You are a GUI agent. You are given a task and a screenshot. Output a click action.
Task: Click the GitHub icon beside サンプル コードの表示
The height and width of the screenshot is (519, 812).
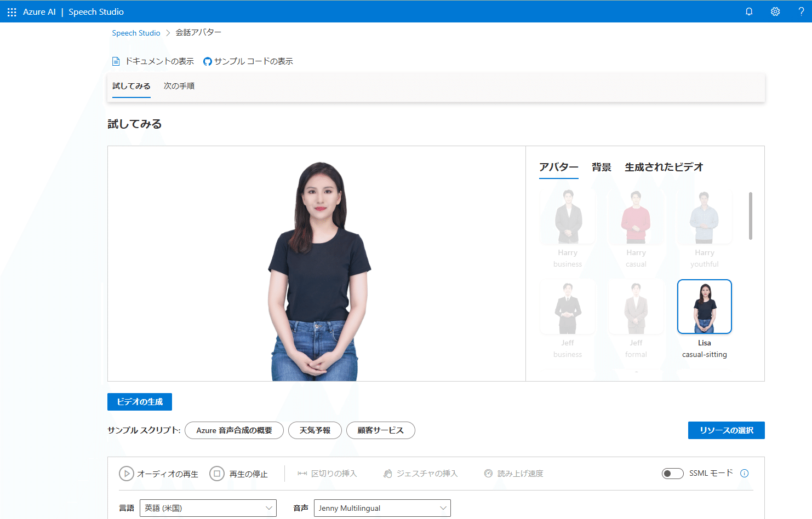tap(207, 61)
